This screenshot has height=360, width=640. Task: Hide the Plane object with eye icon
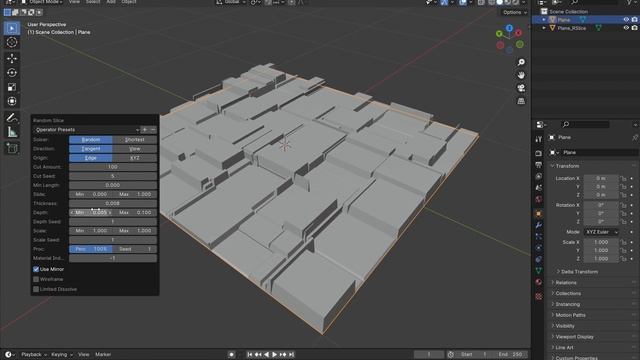click(626, 20)
